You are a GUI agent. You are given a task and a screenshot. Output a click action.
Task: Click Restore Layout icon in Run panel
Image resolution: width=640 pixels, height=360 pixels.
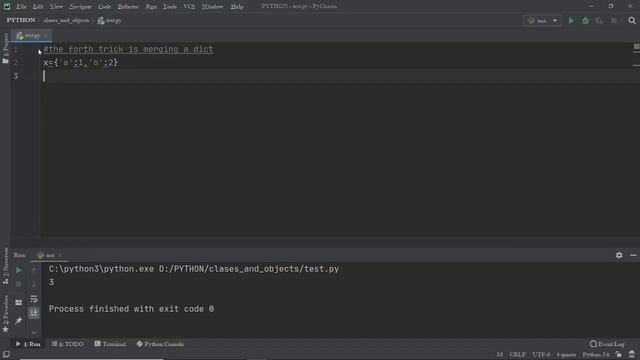tap(19, 302)
